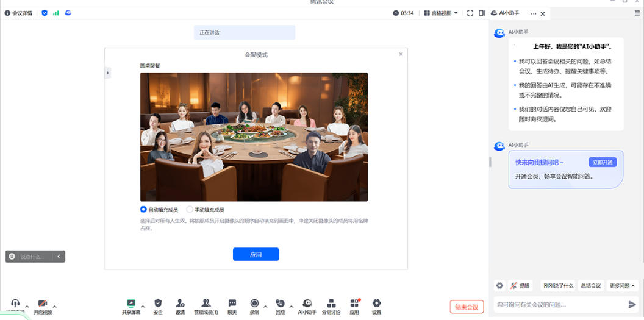Click the AI小助手 toolbar icon
Screen dimensions: 644x320
307,307
